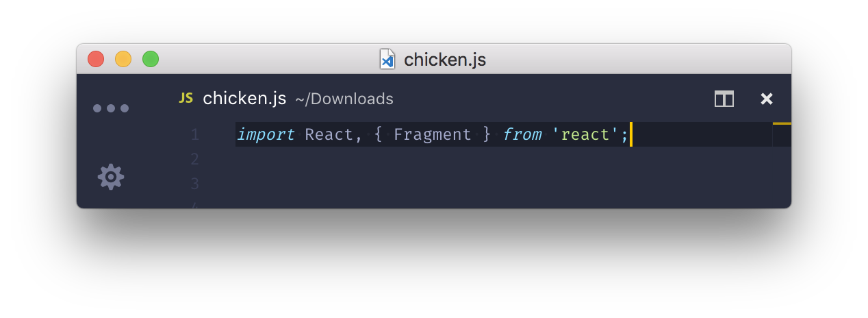Select line number 3 in the gutter
This screenshot has width=868, height=318.
pos(195,184)
